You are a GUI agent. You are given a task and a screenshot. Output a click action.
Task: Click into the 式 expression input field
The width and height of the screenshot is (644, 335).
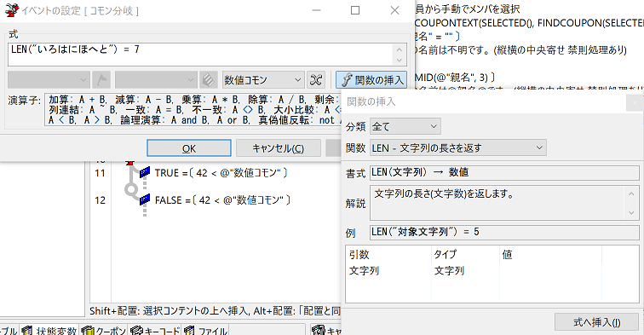(x=200, y=55)
